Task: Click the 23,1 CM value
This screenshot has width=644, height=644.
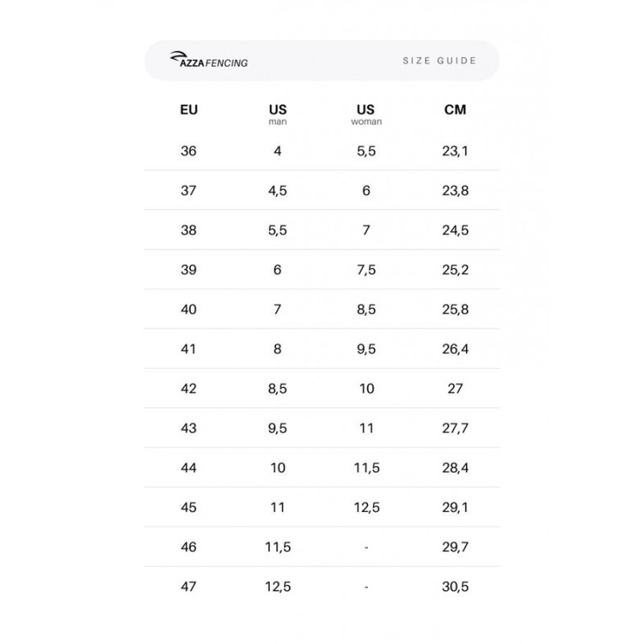Action: click(x=455, y=151)
